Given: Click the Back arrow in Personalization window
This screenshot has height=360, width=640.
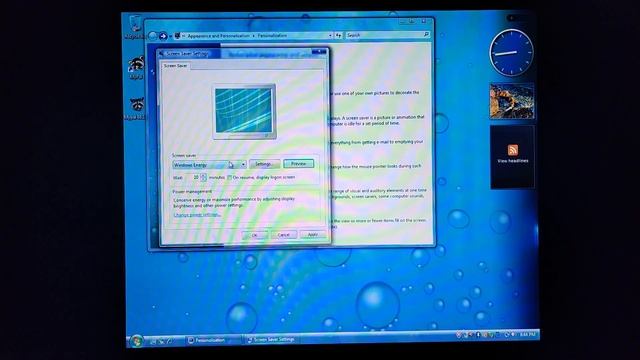Looking at the screenshot, I should 153,36.
